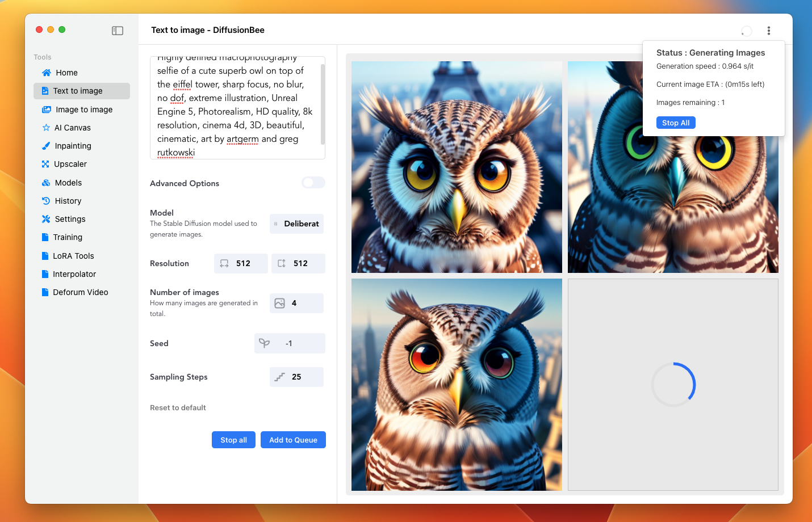Screen dimensions: 812x522
Task: Change the model from Deliberat
Action: tap(296, 224)
